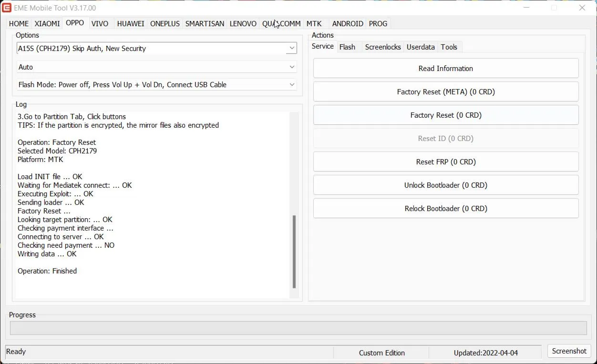Click Reset FRP (0 CRD) button
This screenshot has width=597, height=364.
[446, 162]
